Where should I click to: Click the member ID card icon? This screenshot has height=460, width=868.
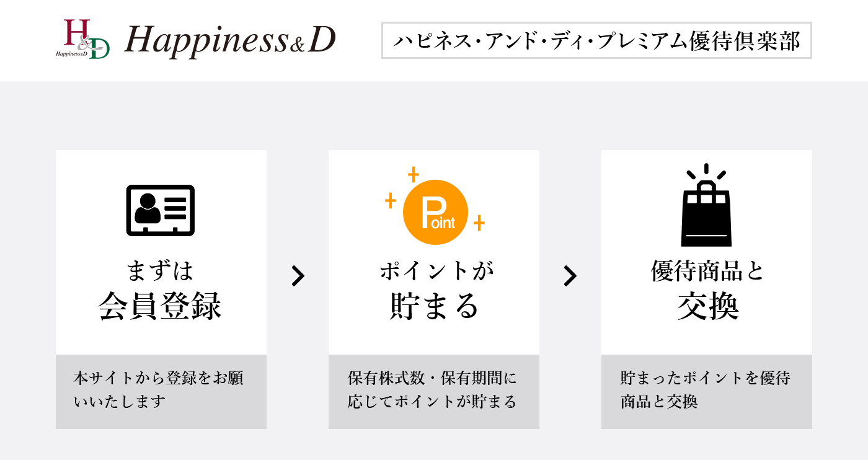coord(161,210)
